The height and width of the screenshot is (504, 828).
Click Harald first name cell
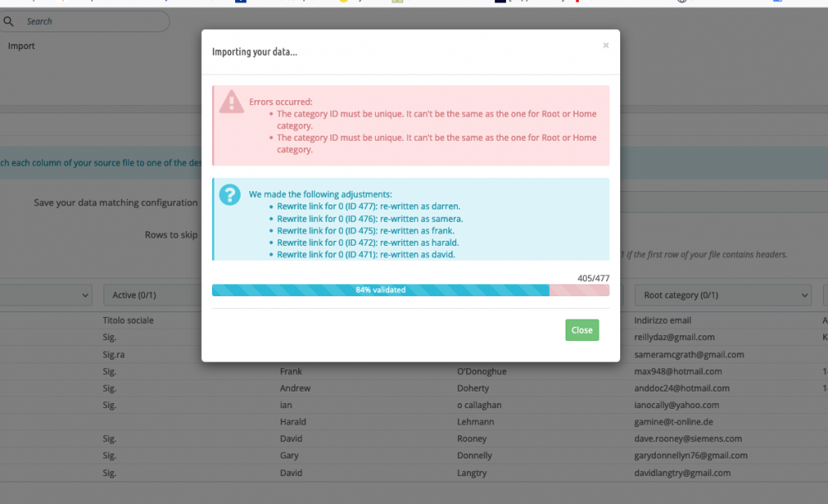(293, 422)
